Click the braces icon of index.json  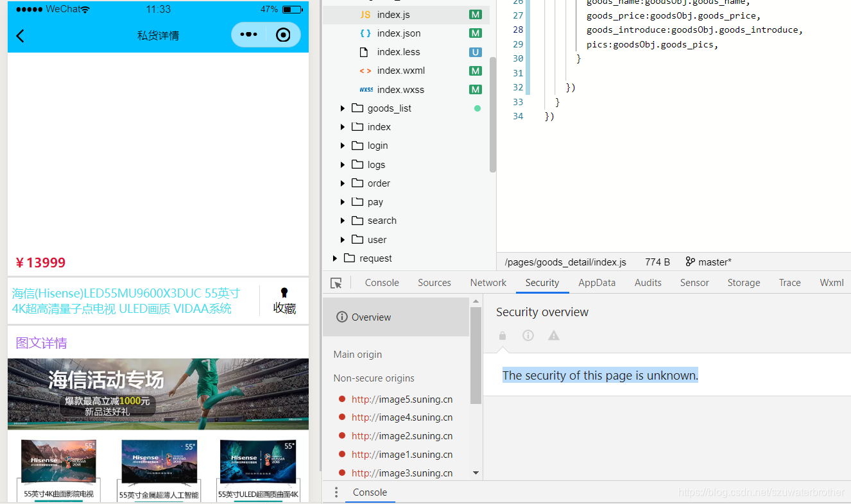click(365, 33)
